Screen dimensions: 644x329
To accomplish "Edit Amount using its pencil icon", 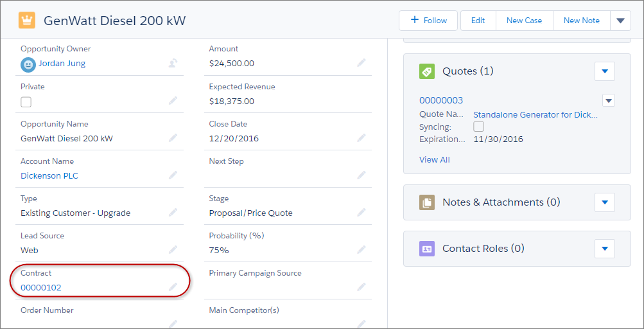I will point(361,63).
